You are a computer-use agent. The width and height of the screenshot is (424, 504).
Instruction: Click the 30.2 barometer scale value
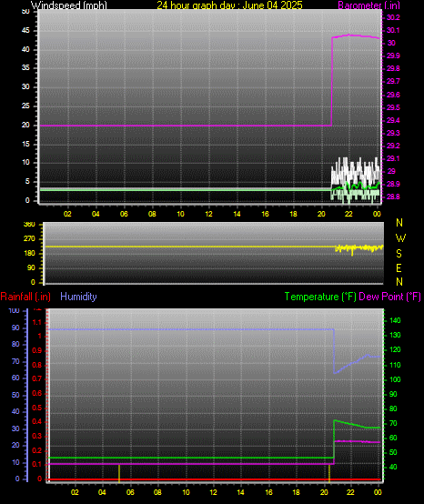point(393,17)
